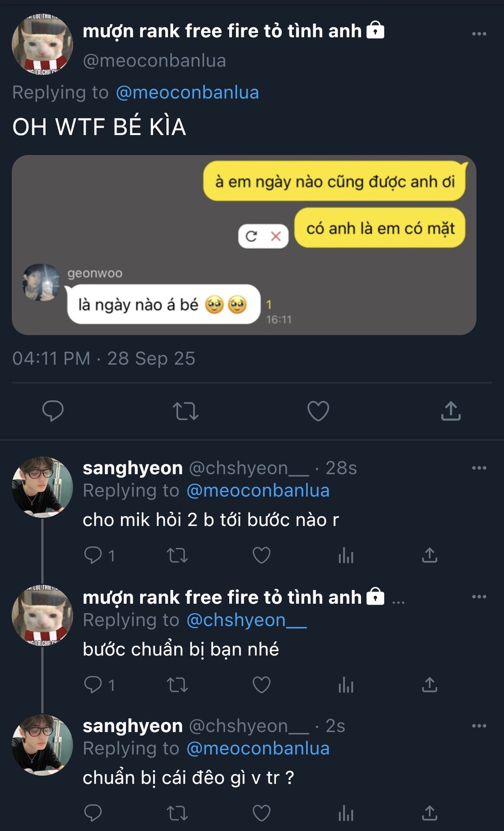View analytics of sanghyeon's 2s reply

click(346, 813)
